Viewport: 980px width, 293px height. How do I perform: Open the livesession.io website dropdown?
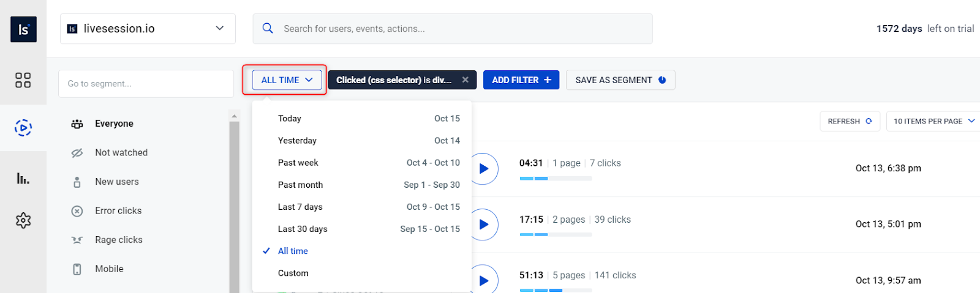[x=148, y=29]
